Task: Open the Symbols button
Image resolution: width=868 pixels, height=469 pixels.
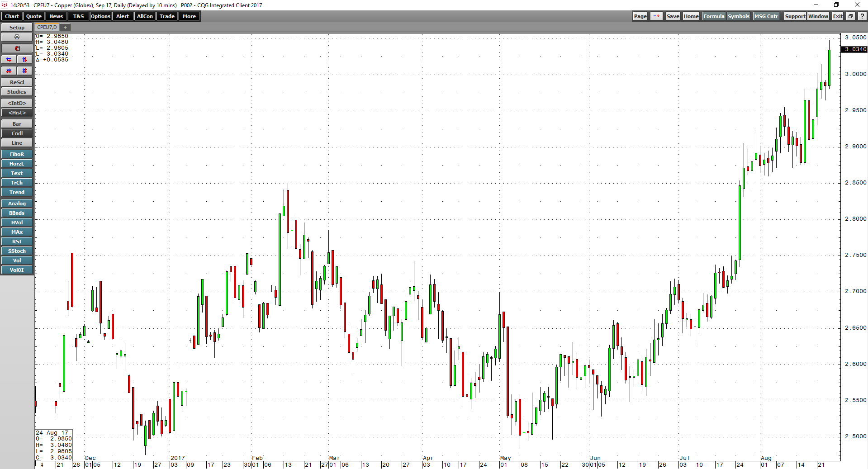Action: pyautogui.click(x=738, y=16)
